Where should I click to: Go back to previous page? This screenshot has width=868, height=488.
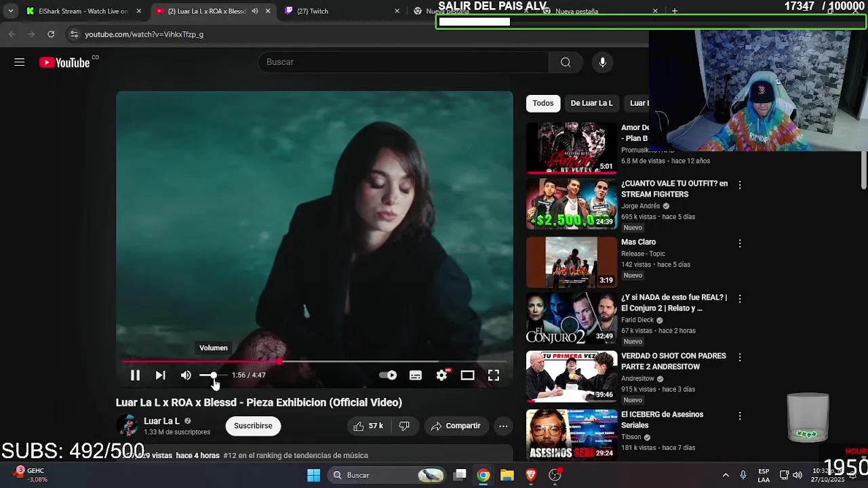(12, 34)
